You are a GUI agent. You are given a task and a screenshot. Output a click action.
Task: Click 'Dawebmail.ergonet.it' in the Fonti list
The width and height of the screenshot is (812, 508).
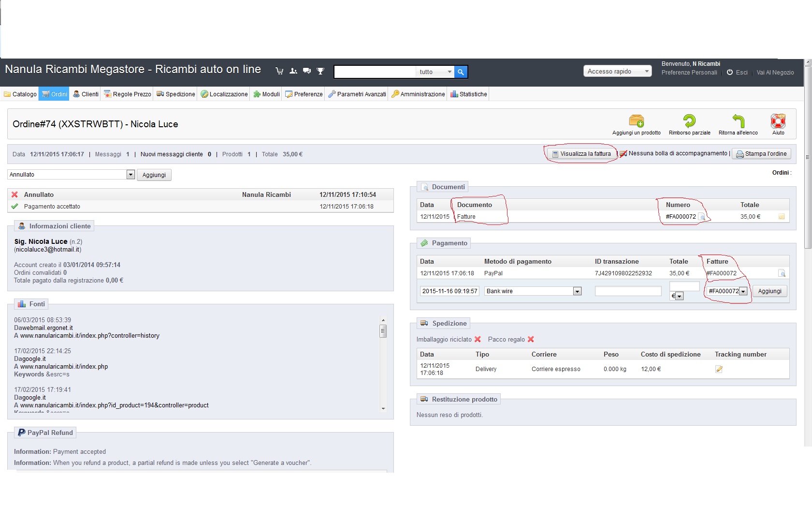click(x=43, y=328)
